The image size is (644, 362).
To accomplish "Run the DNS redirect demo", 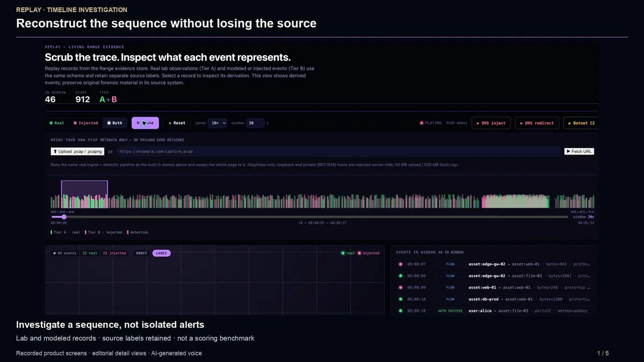I will [537, 123].
